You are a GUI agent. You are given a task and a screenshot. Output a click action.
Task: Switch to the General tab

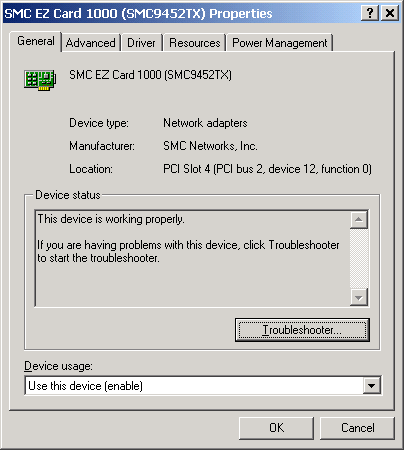(x=36, y=41)
